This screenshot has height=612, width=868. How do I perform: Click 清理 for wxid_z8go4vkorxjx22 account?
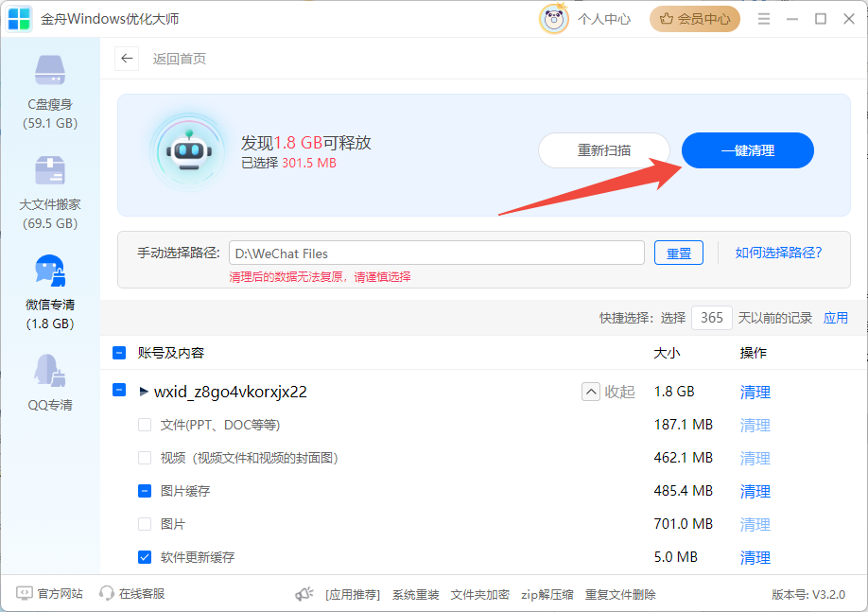[755, 393]
